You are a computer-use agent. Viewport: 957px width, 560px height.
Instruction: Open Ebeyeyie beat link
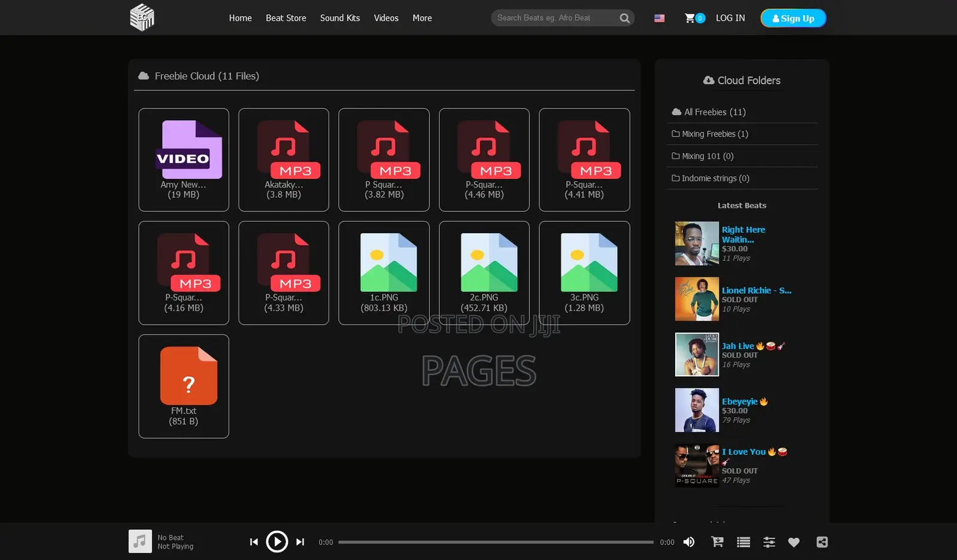click(745, 401)
